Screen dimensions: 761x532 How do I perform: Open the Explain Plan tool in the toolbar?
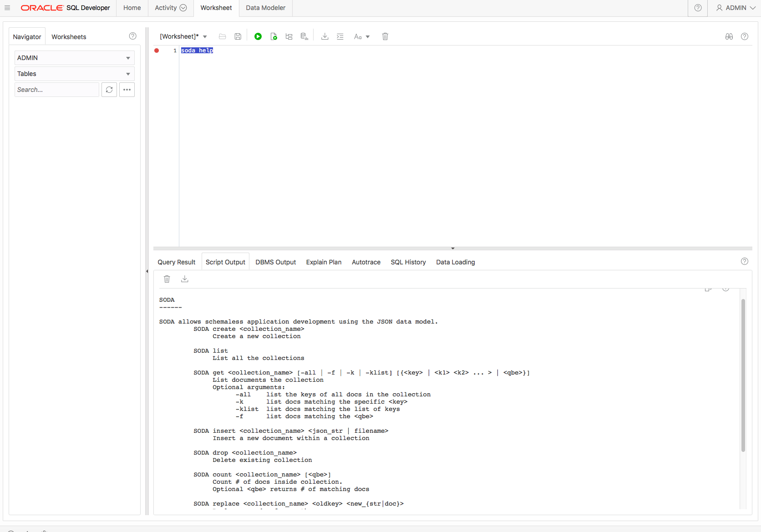point(289,36)
